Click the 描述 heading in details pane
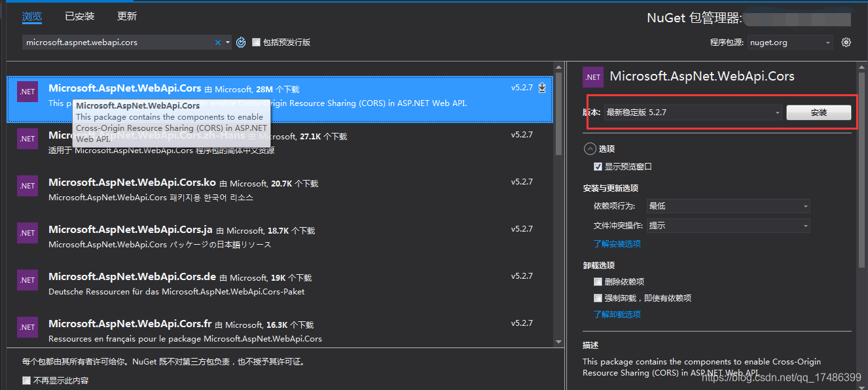868x390 pixels. coord(590,346)
